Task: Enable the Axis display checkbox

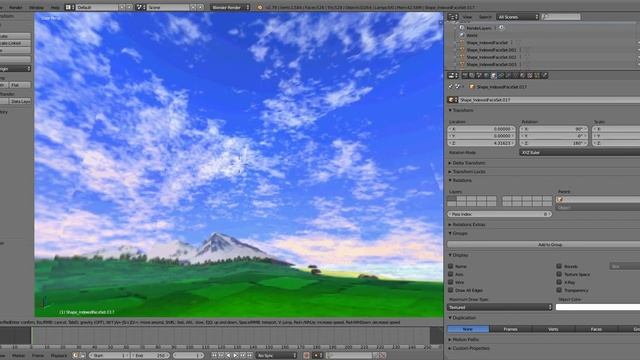Action: pyautogui.click(x=451, y=274)
